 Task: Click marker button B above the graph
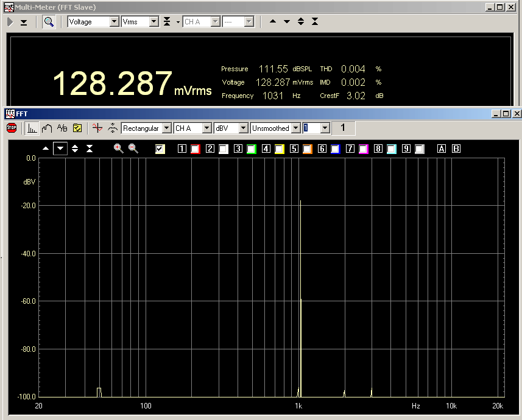[456, 149]
